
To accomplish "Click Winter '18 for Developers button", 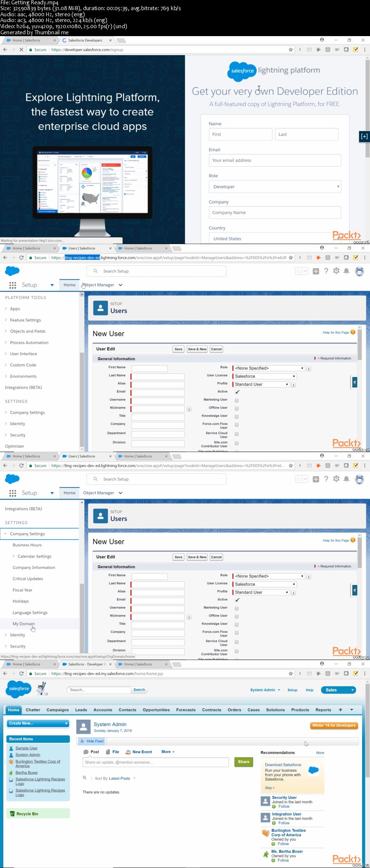I will (334, 725).
